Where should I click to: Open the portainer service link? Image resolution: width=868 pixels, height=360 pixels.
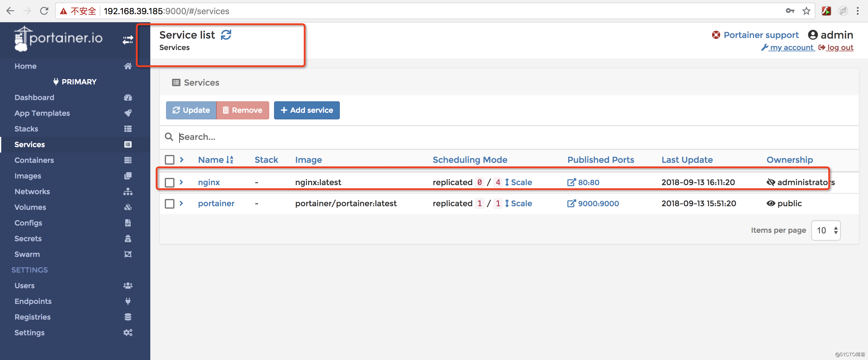(216, 204)
